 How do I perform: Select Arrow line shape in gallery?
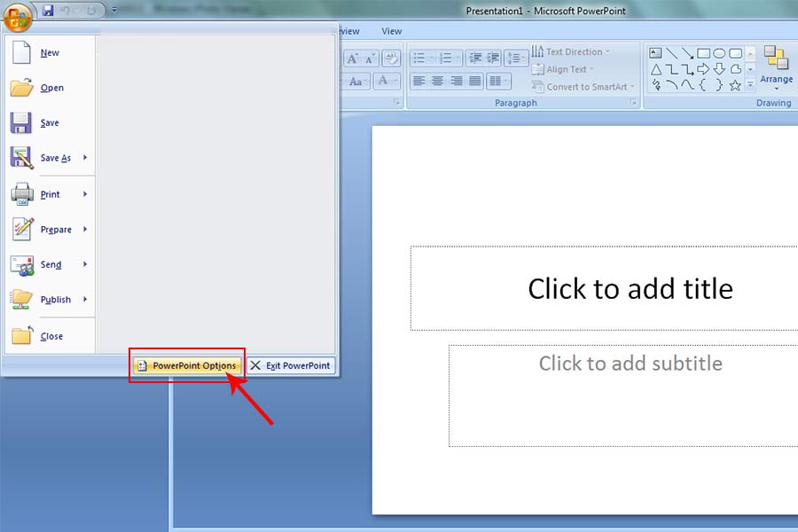point(687,53)
